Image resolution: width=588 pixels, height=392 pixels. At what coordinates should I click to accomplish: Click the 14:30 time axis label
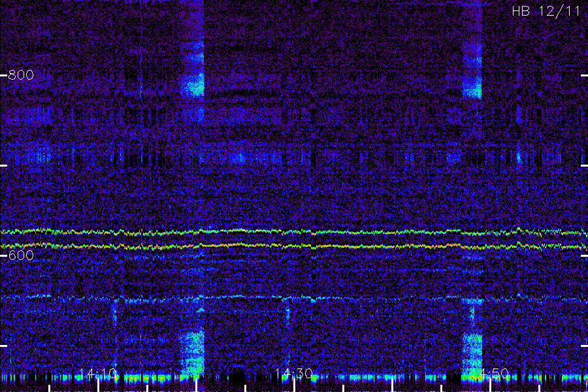click(x=294, y=374)
